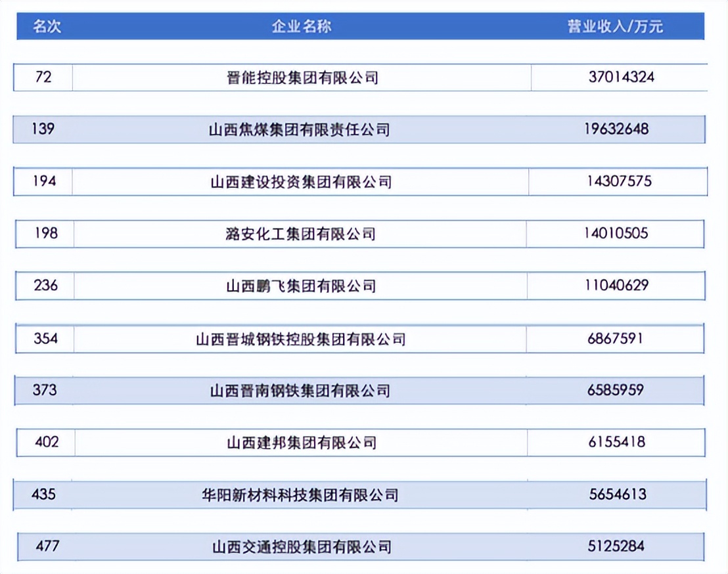Select 潞安化工集团有限公司 company name
The image size is (728, 574).
click(300, 234)
